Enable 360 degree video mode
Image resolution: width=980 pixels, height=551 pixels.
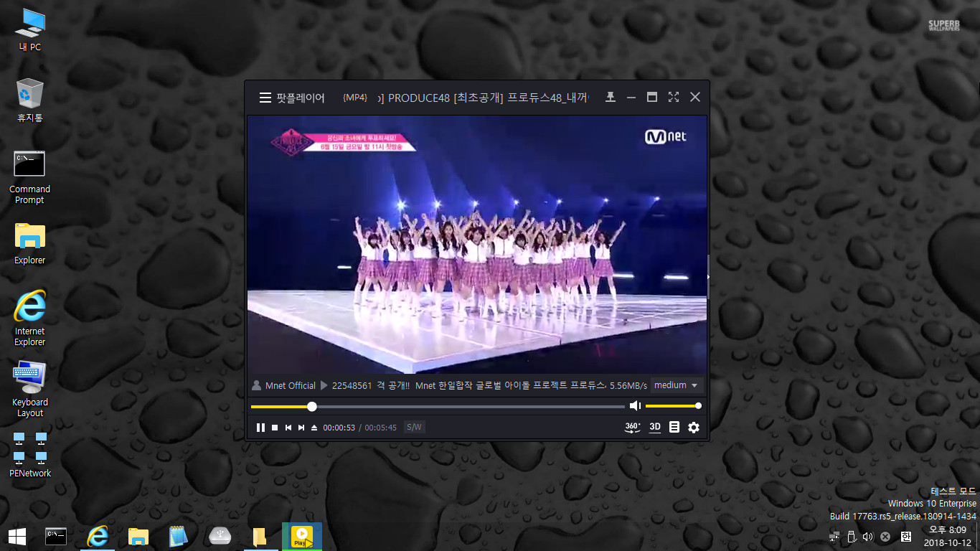click(x=633, y=427)
